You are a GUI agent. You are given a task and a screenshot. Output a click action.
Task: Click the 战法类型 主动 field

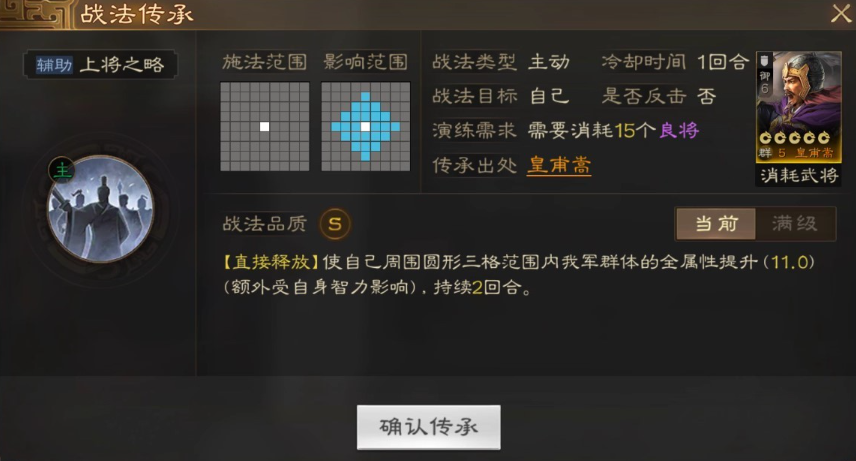pyautogui.click(x=501, y=62)
